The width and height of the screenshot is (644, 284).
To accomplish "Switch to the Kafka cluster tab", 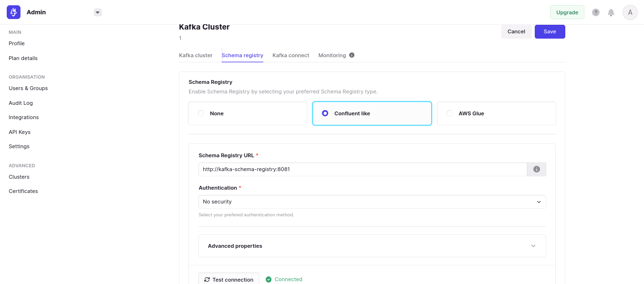I will (196, 55).
